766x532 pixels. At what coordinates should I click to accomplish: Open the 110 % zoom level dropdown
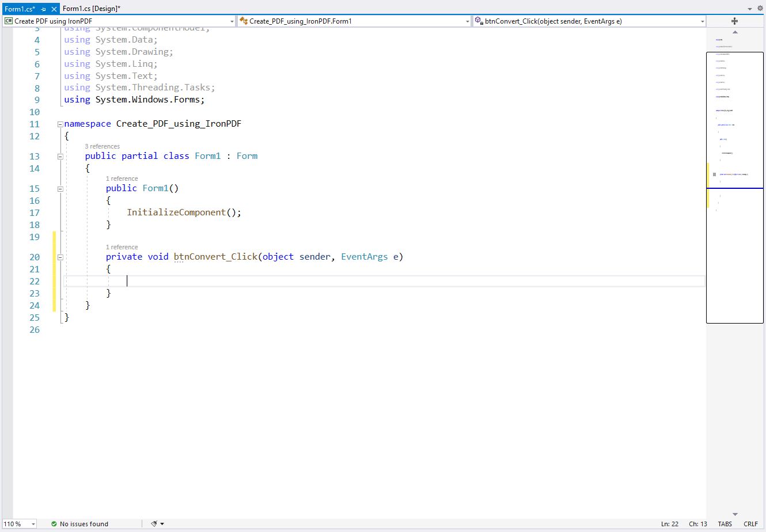[x=20, y=524]
